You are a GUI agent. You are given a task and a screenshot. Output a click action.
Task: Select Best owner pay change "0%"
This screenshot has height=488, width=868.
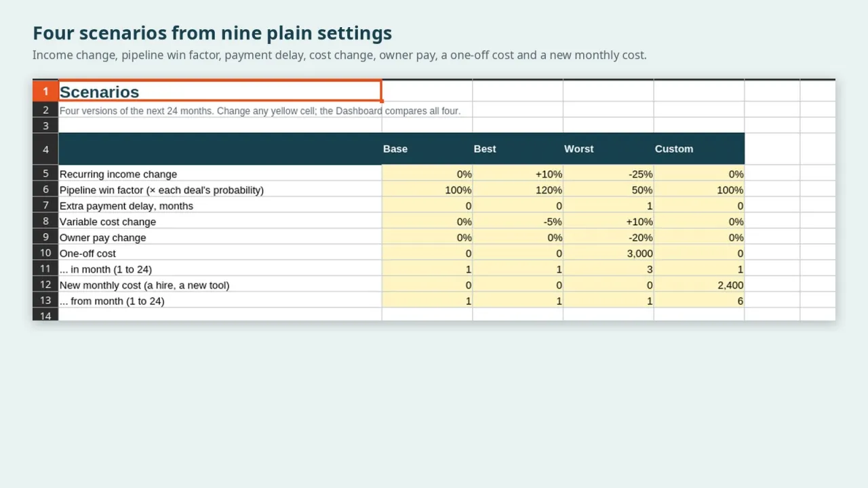click(518, 238)
